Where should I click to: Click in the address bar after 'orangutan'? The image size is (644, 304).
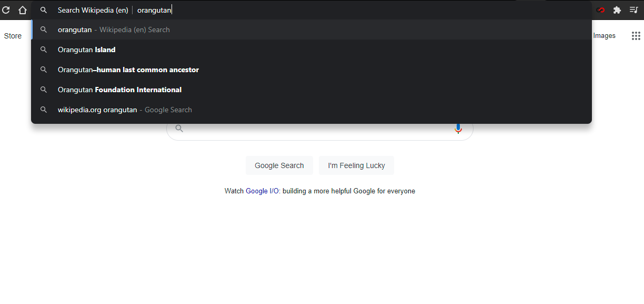pyautogui.click(x=263, y=10)
